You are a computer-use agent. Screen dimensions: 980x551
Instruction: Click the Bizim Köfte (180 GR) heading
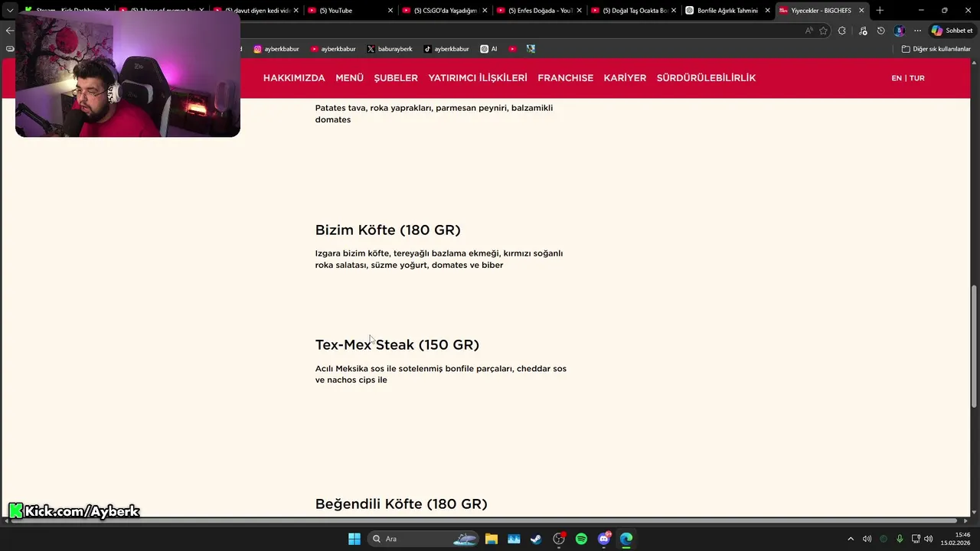pyautogui.click(x=387, y=230)
